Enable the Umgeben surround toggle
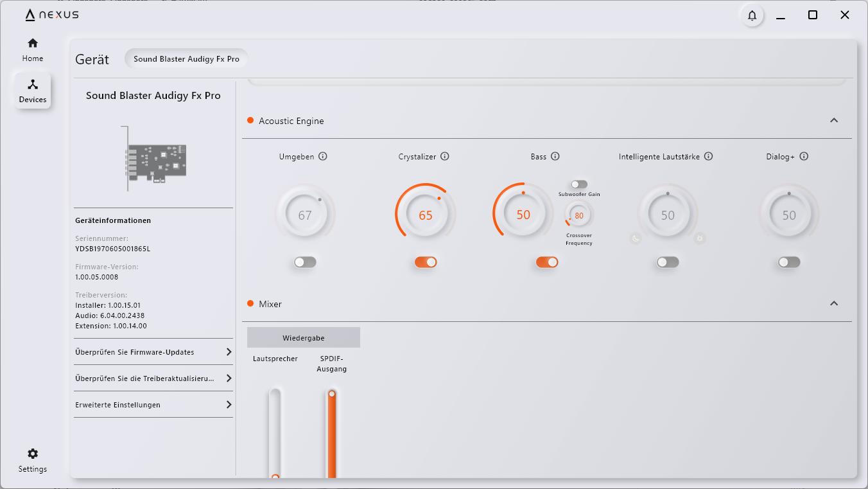Image resolution: width=868 pixels, height=489 pixels. point(305,262)
